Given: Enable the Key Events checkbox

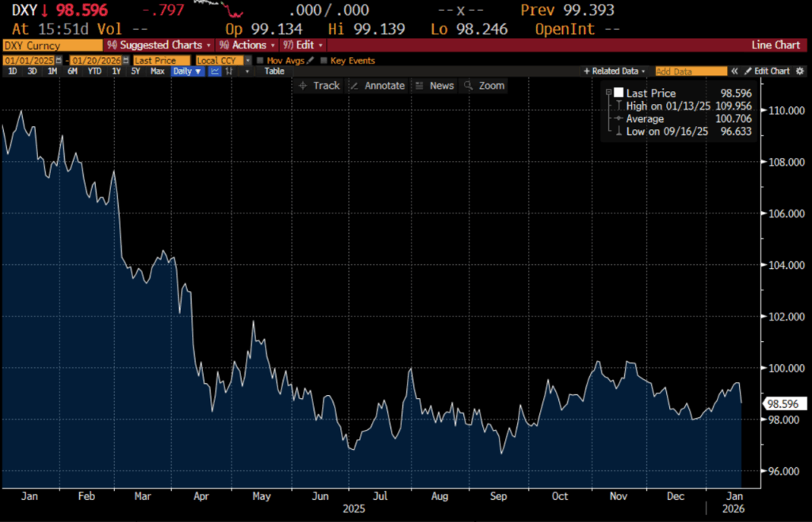Looking at the screenshot, I should pyautogui.click(x=324, y=60).
